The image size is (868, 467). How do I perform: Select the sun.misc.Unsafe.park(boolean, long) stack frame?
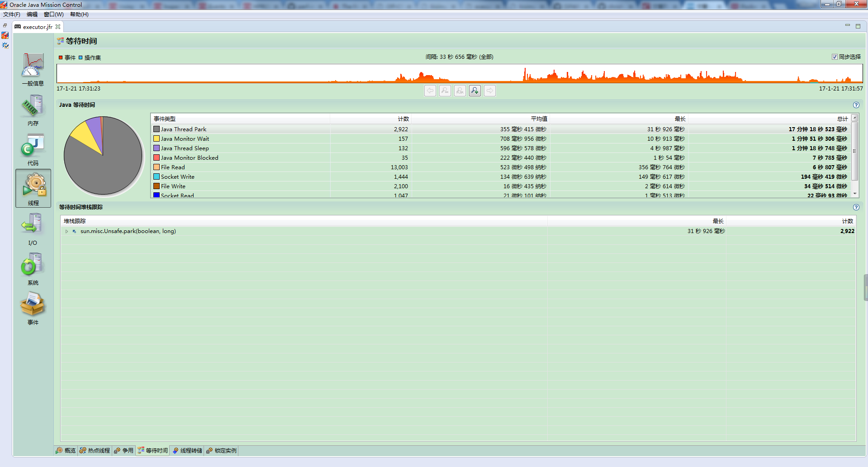click(x=128, y=231)
